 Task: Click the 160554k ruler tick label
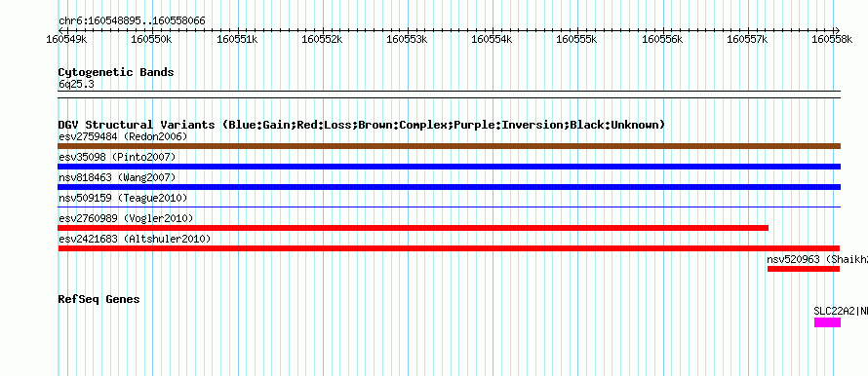click(493, 40)
